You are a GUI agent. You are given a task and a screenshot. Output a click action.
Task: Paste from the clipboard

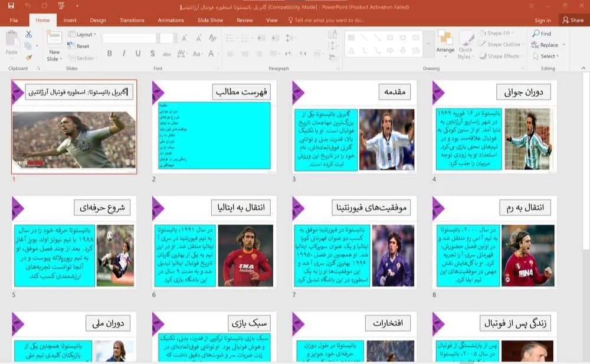(12, 43)
